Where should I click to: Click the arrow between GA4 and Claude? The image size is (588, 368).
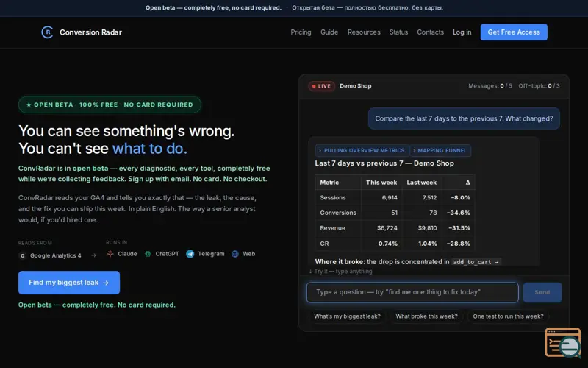pos(94,255)
